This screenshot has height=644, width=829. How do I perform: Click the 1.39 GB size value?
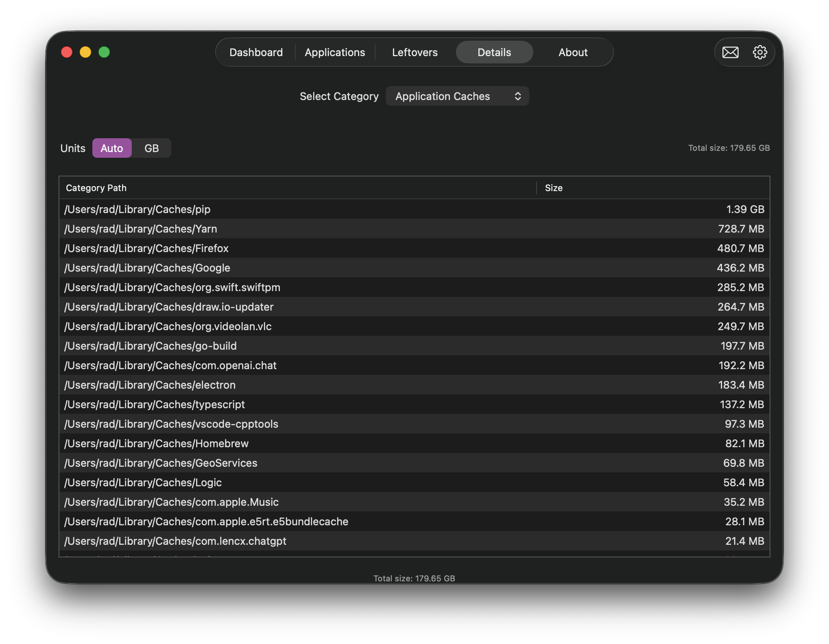tap(745, 209)
